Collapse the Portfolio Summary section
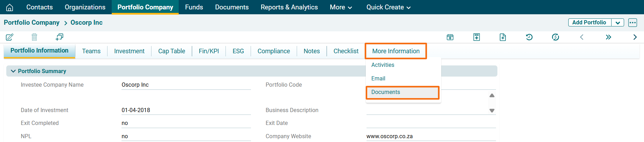This screenshot has height=142, width=644. tap(13, 71)
